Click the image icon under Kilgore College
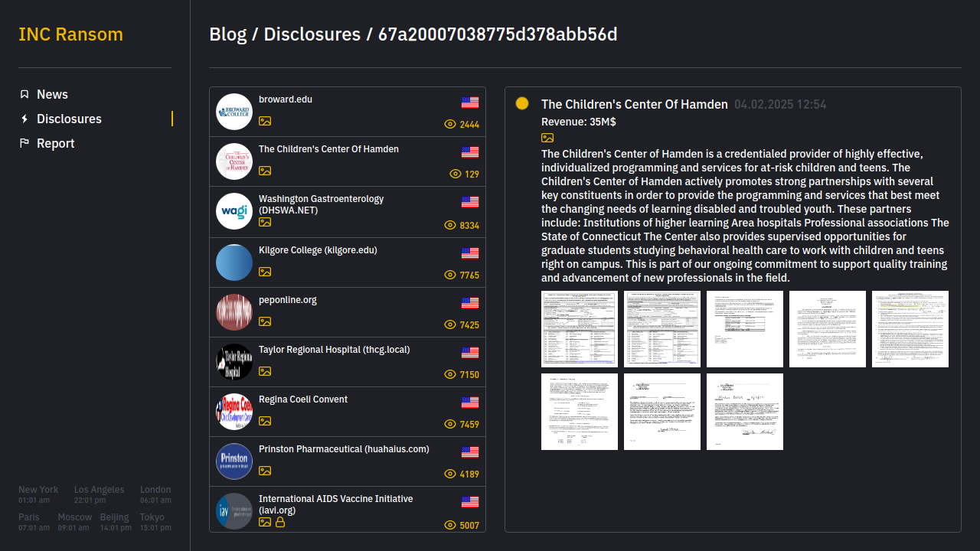Viewport: 980px width, 551px height. pos(265,272)
